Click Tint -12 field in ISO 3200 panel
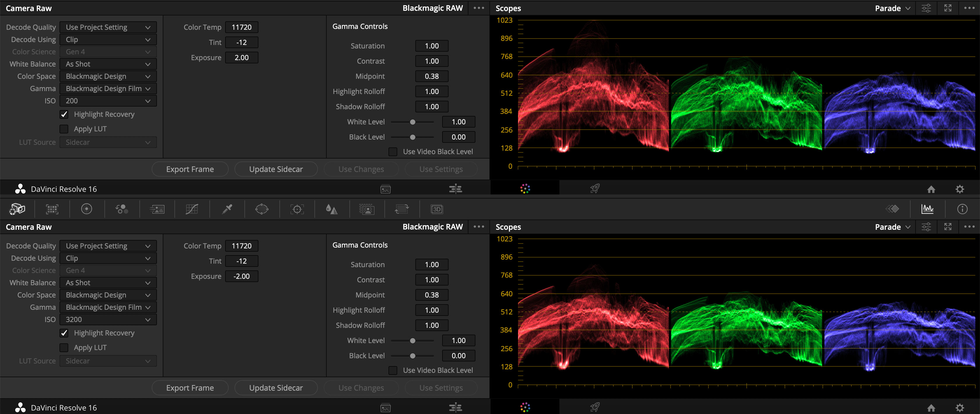980x414 pixels. pyautogui.click(x=242, y=261)
